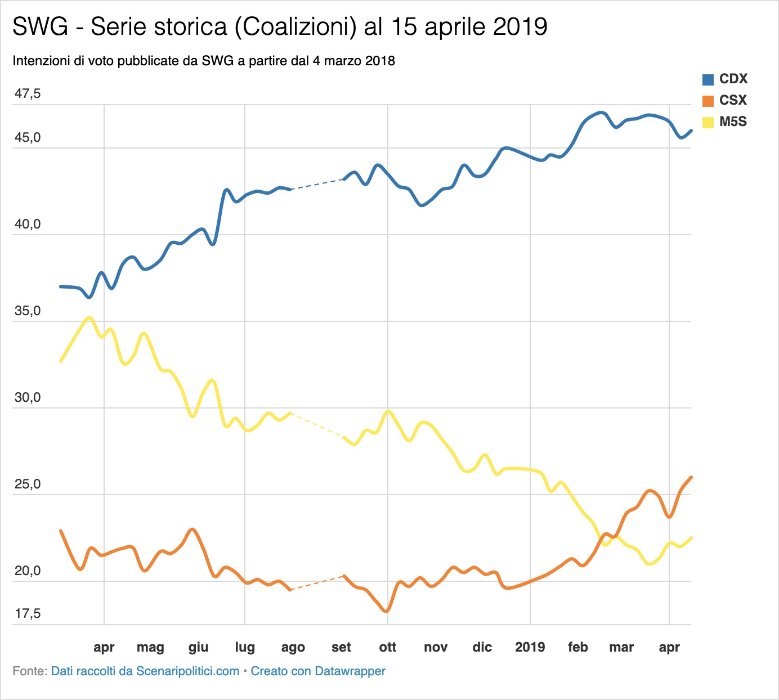Select the CSX legend label
This screenshot has height=700, width=779.
pyautogui.click(x=733, y=101)
